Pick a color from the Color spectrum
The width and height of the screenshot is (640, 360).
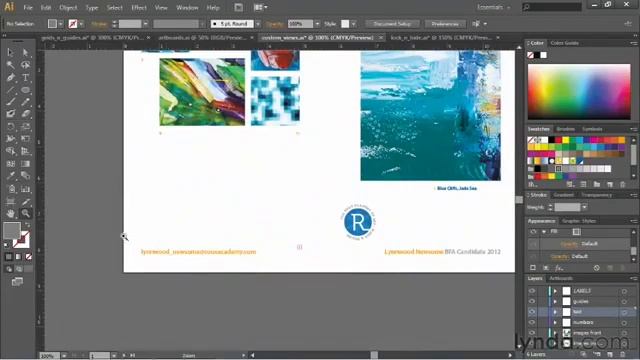point(579,91)
